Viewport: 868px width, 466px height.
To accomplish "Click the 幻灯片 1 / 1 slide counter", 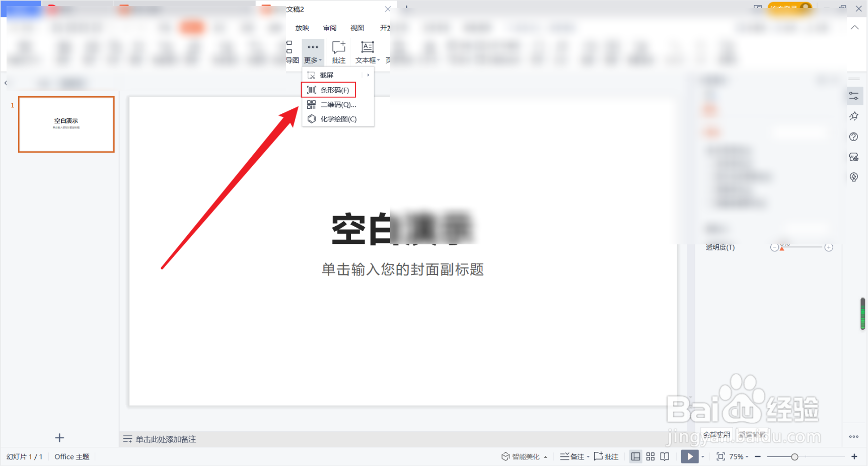I will pyautogui.click(x=24, y=456).
